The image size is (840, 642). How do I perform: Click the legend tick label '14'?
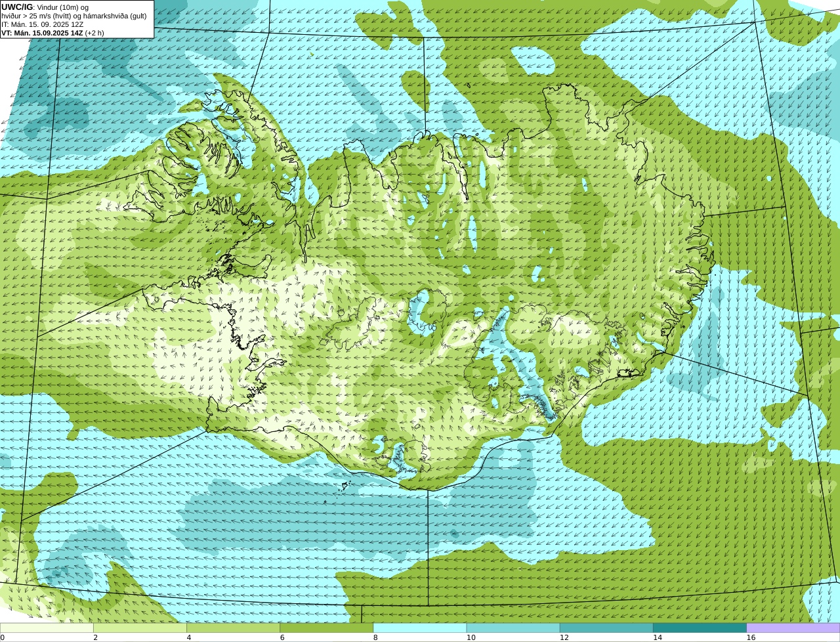tap(658, 637)
